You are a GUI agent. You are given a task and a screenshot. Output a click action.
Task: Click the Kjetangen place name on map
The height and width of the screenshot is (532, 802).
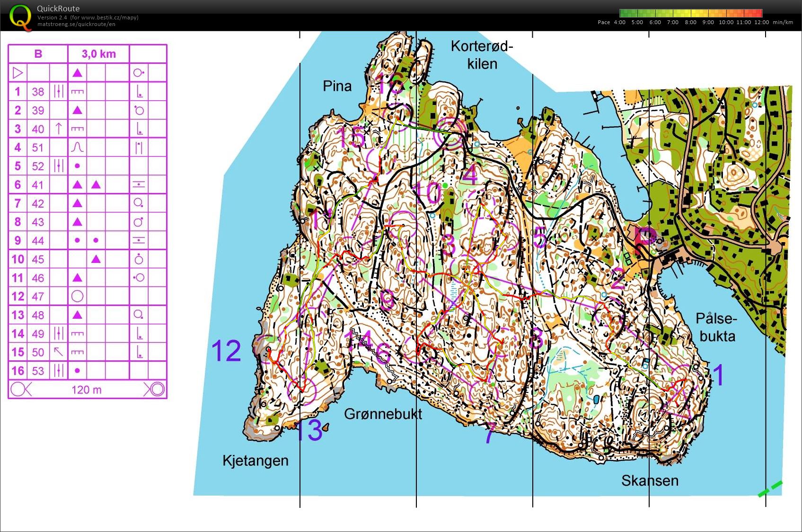[x=255, y=460]
